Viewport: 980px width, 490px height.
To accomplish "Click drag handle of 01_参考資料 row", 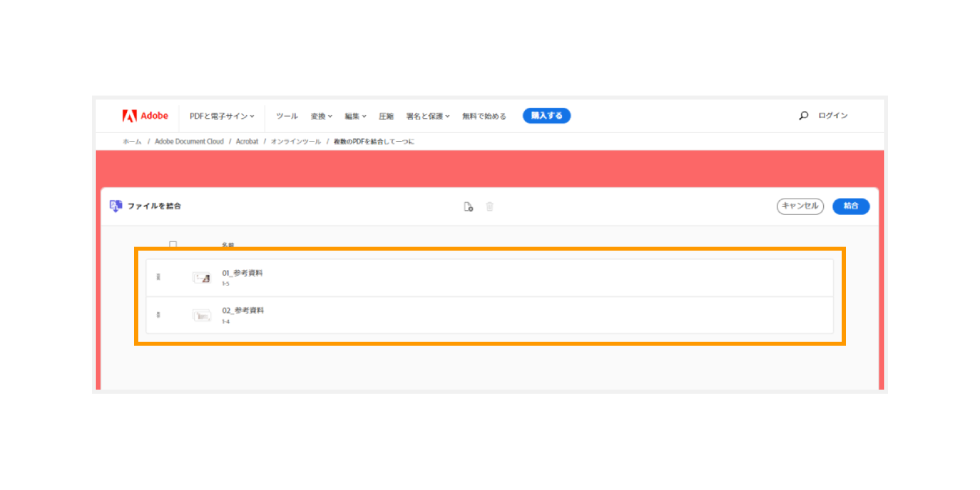I will point(158,277).
